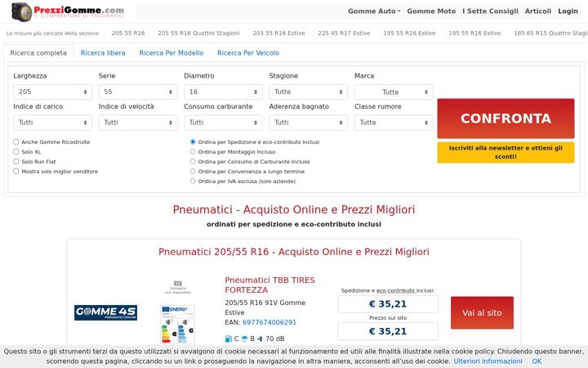Choose Ordina per Convenienza a lungo termine
Screen dimensions: 588x368
click(x=193, y=171)
